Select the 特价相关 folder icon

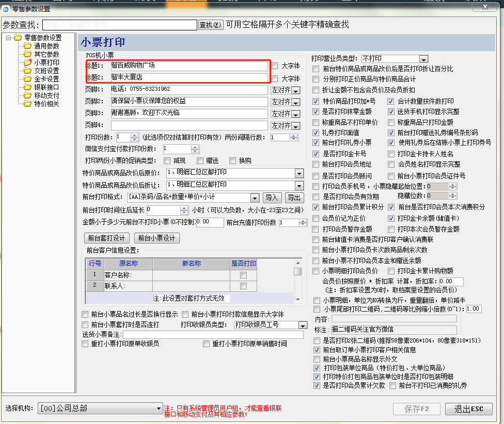27,104
